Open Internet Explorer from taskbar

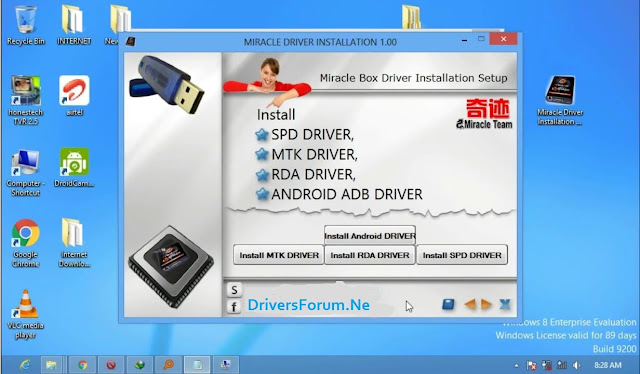click(25, 365)
